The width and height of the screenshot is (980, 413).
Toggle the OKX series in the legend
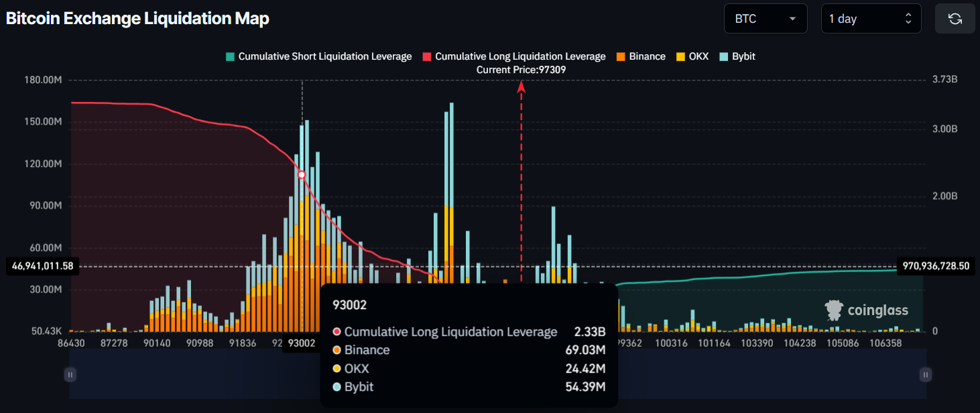692,56
